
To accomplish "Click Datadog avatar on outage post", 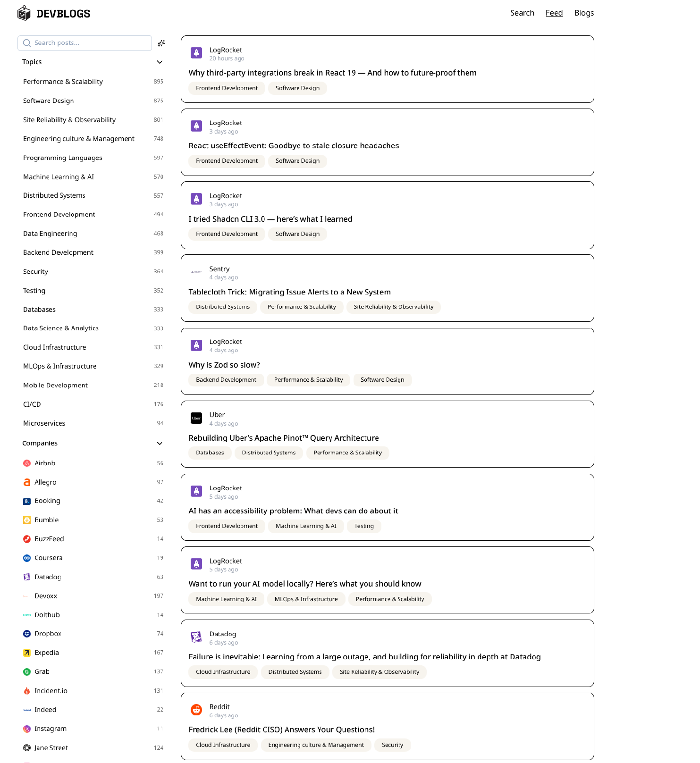I will click(x=196, y=637).
